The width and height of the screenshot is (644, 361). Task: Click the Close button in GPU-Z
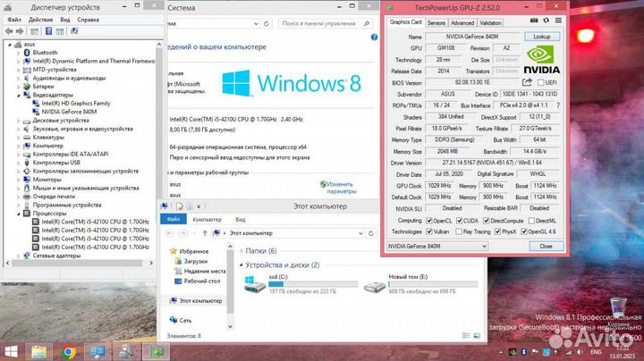546,246
